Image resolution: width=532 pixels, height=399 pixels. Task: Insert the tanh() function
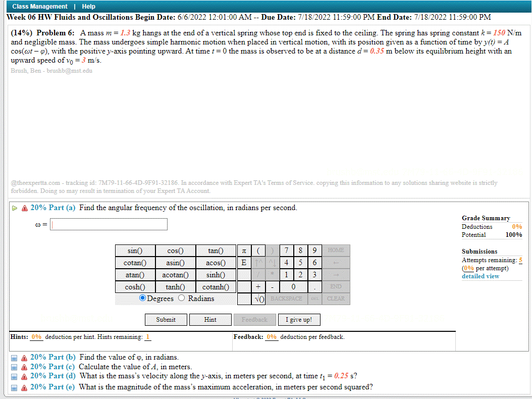(176, 287)
